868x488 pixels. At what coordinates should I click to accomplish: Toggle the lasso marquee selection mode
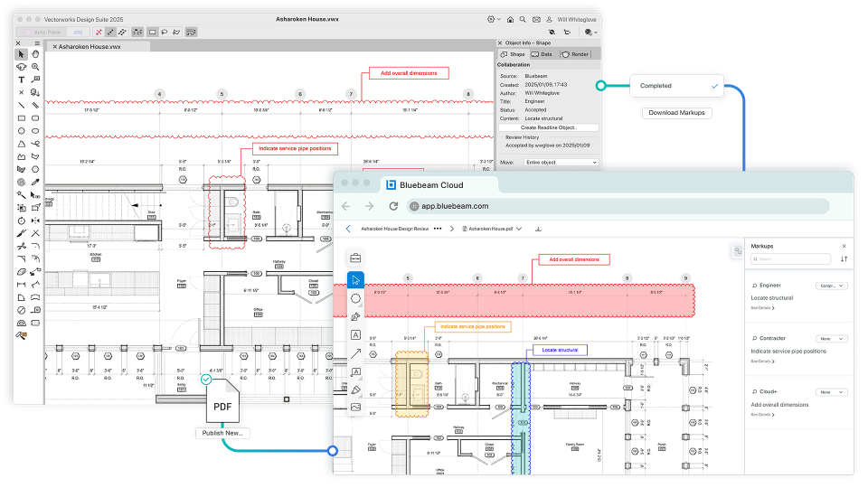[x=165, y=33]
